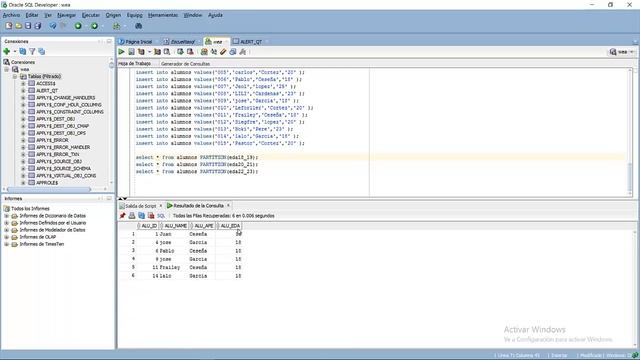Screen dimensions: 640x360
Task: Select APPLY$_CHANGE_HANDLERS table in the tree
Action: pos(65,98)
